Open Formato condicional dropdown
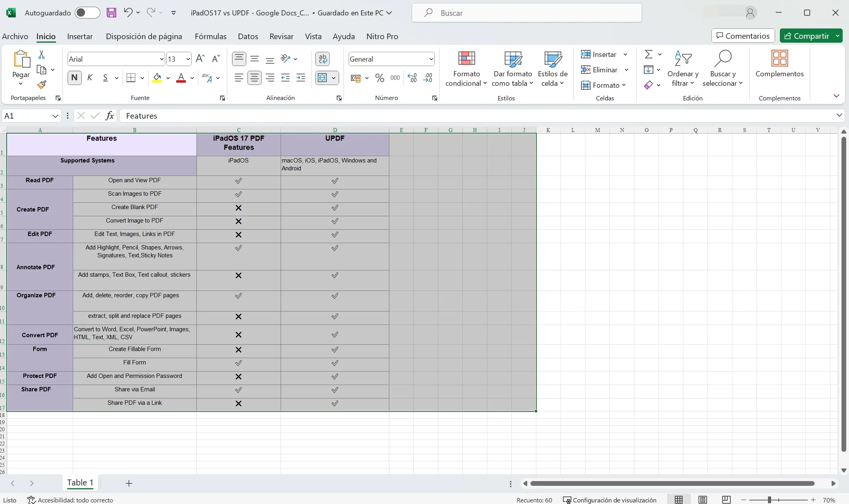 (466, 69)
